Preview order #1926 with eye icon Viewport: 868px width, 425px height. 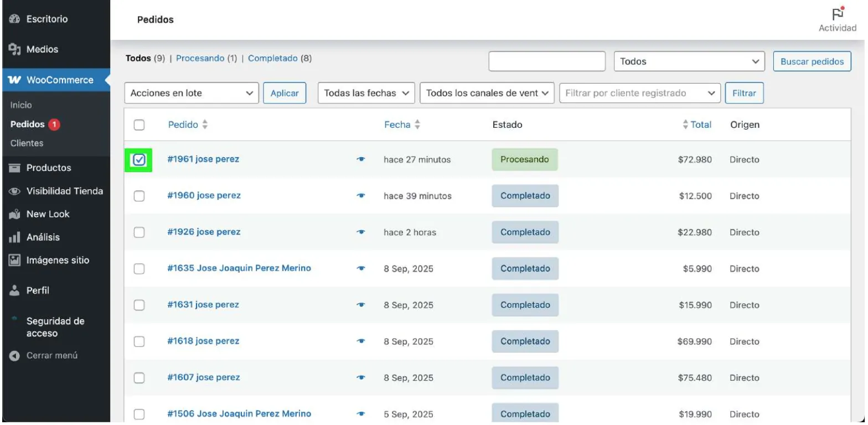tap(361, 232)
